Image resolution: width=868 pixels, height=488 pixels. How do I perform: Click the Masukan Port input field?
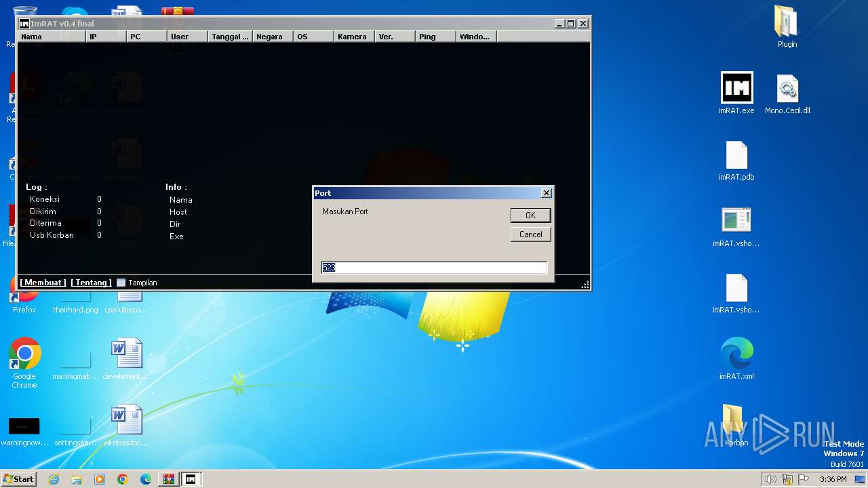pos(433,268)
